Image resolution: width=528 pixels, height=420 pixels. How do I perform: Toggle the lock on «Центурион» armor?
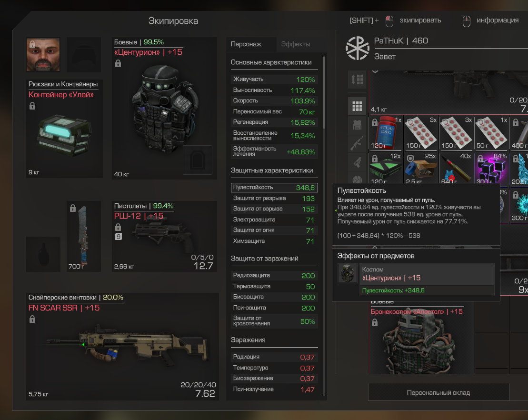[118, 63]
